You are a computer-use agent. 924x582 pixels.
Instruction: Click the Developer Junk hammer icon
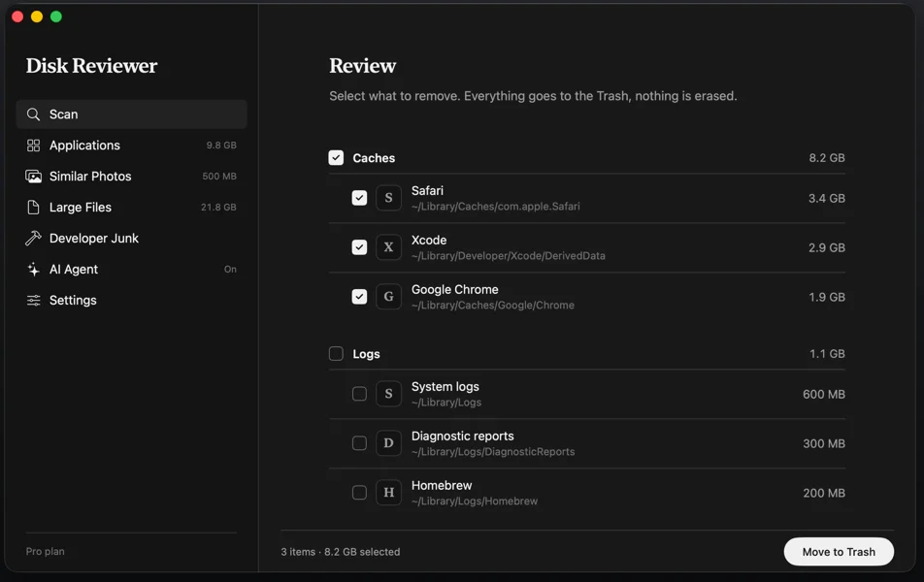pos(34,238)
